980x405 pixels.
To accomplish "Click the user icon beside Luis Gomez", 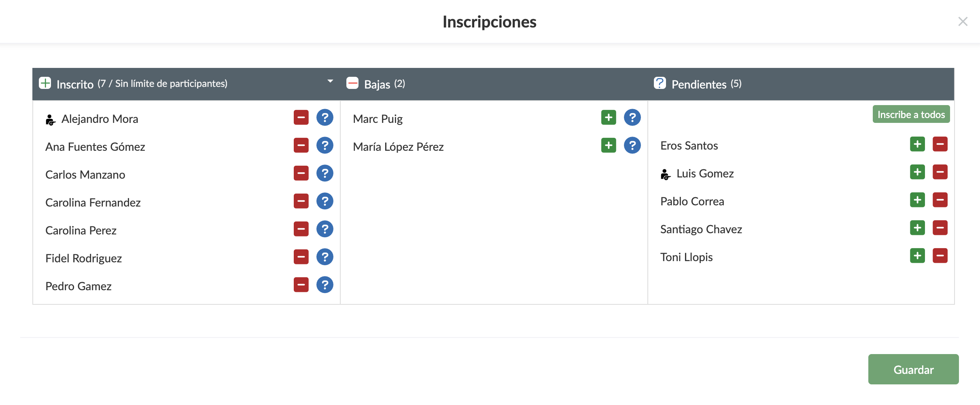I will pos(665,175).
